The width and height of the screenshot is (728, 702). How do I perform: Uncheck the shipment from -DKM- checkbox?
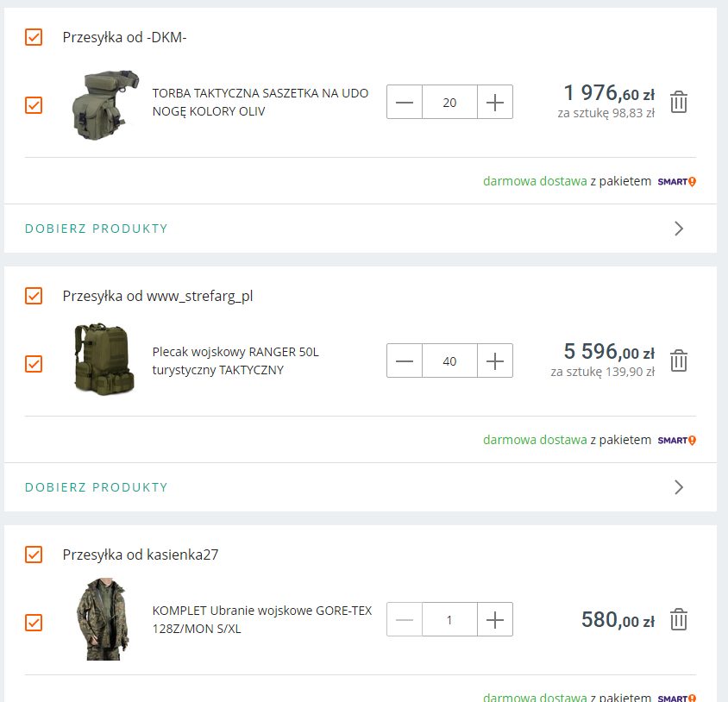click(x=34, y=37)
